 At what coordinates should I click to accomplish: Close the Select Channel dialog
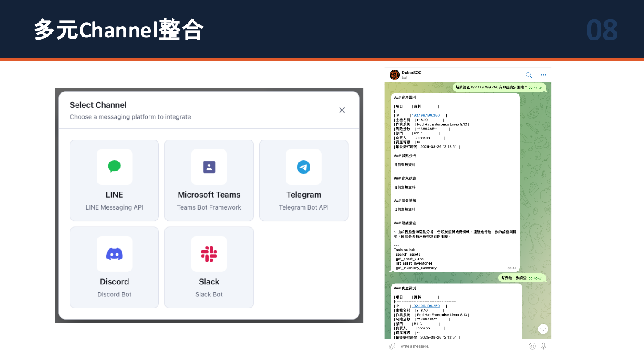pyautogui.click(x=342, y=110)
